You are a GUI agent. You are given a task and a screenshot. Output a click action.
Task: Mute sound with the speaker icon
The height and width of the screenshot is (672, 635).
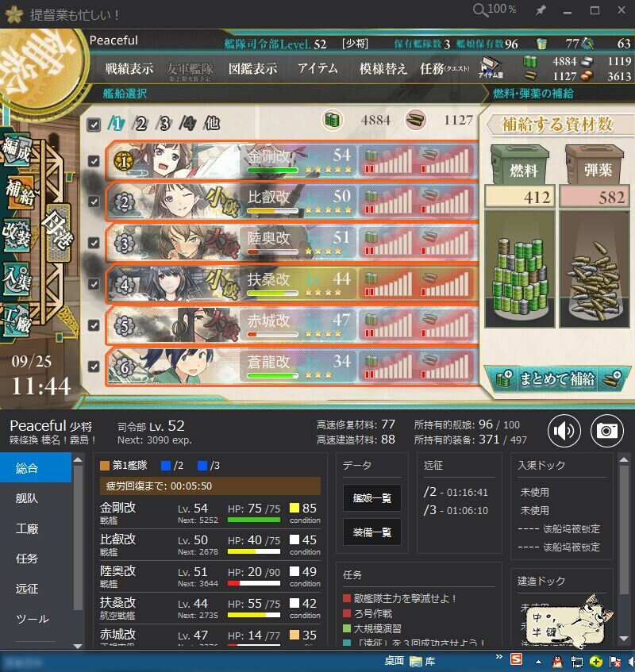click(564, 430)
